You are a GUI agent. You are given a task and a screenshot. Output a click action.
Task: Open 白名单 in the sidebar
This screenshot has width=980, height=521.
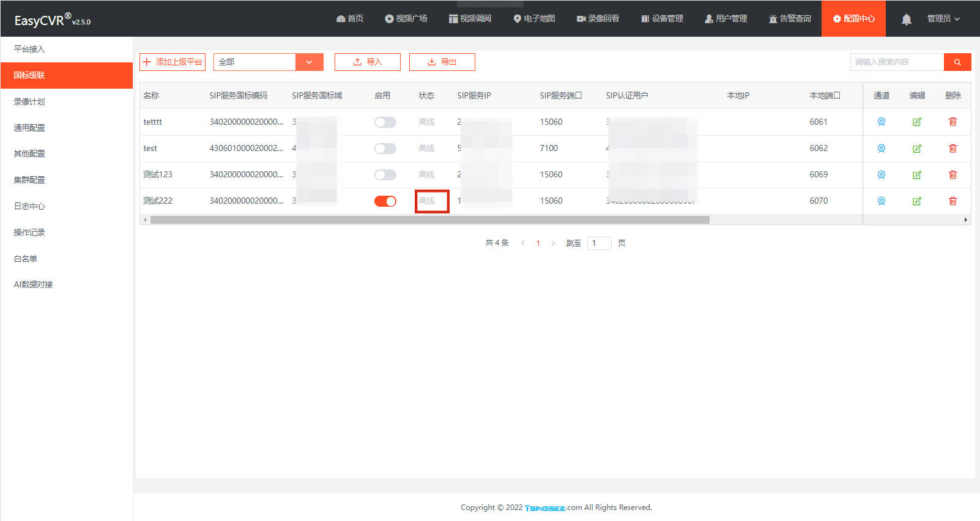coord(26,259)
